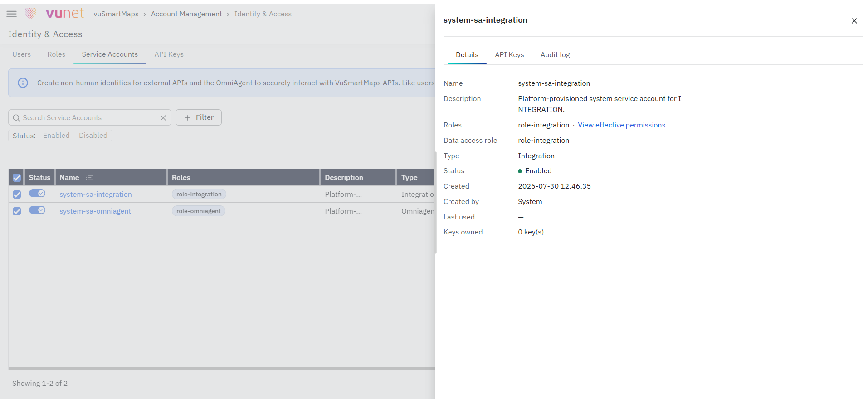
Task: Click the Data access role value
Action: pos(543,141)
